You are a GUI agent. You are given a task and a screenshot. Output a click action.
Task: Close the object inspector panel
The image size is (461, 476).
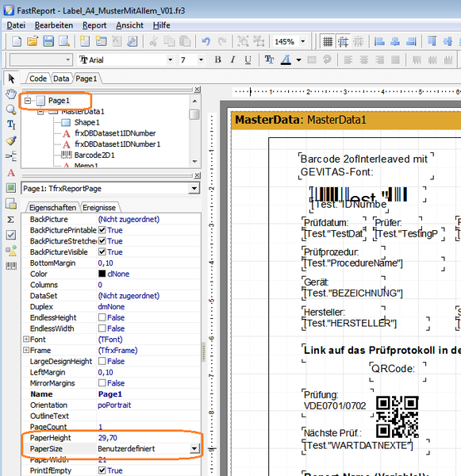[x=198, y=175]
